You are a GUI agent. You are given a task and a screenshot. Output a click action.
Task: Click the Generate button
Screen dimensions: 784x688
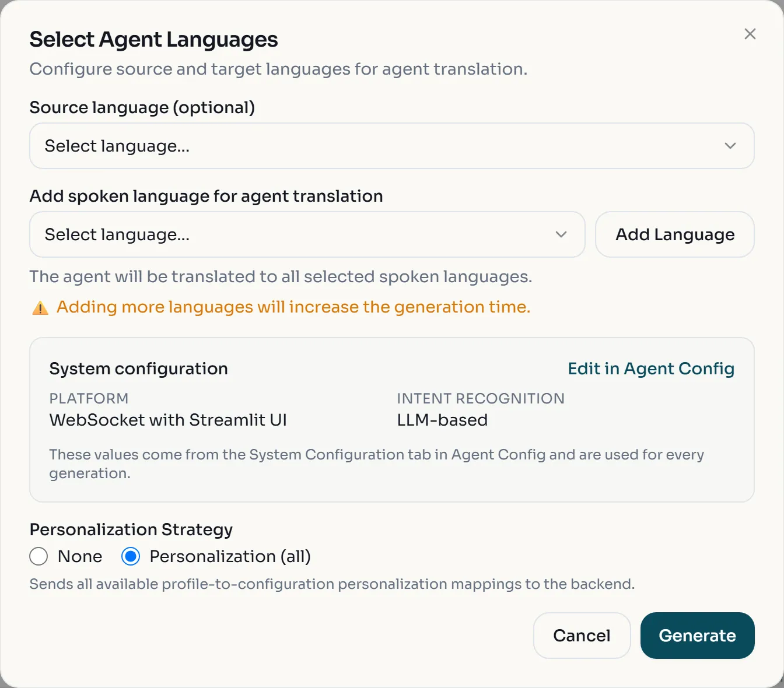(697, 636)
